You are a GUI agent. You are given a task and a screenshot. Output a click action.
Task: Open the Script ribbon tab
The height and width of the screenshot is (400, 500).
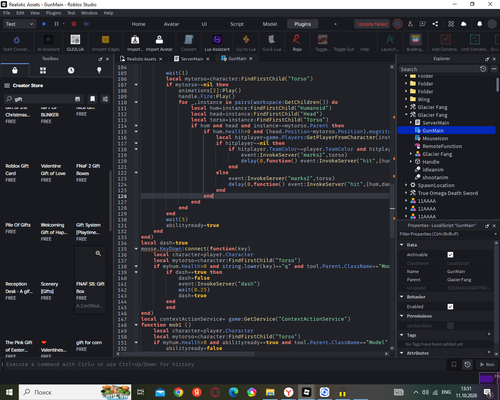(237, 24)
